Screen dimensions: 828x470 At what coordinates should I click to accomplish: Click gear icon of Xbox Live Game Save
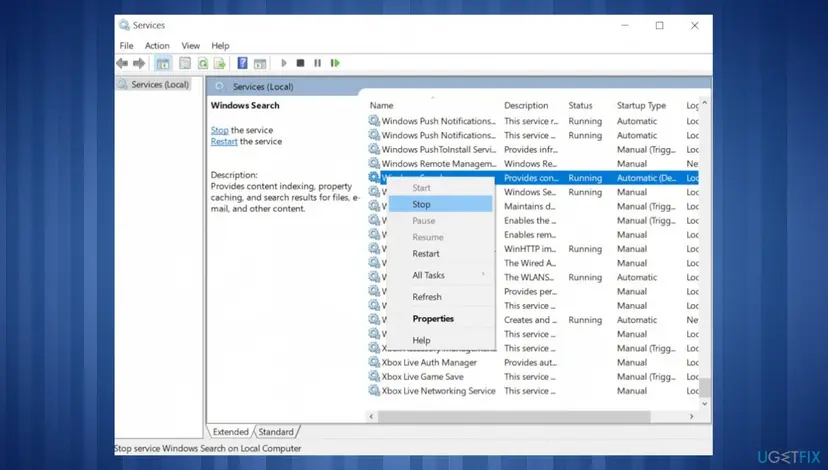374,377
